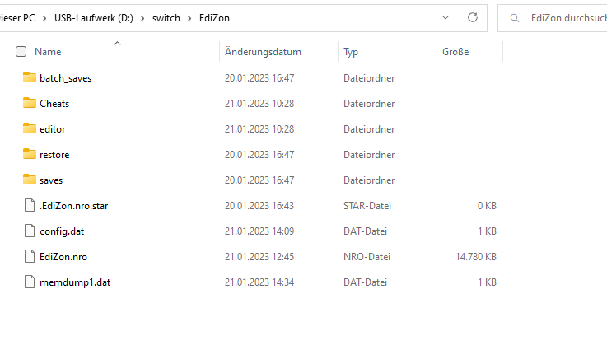The height and width of the screenshot is (364, 607).
Task: Select the memdump1.dat file name
Action: tap(75, 282)
